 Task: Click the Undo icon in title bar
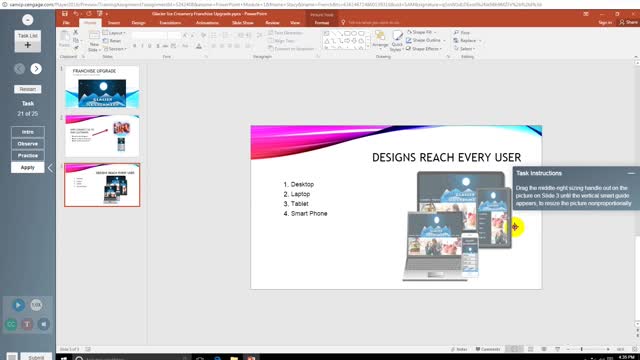coord(76,14)
